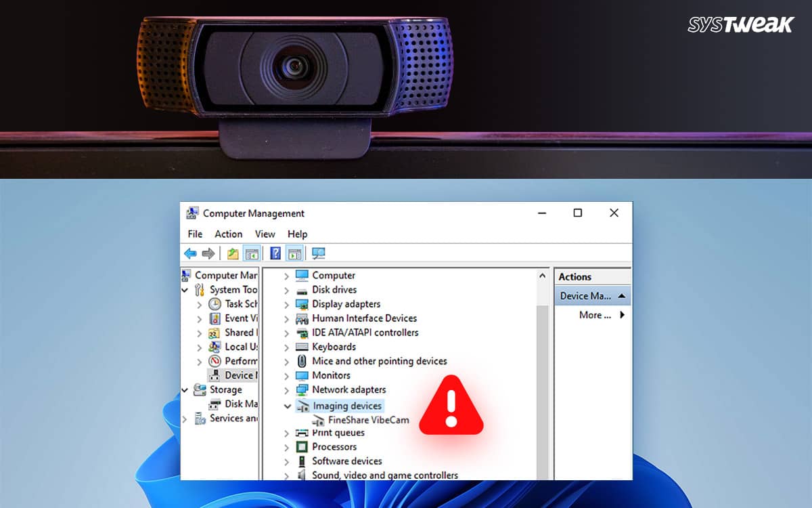Click the Export List toolbar icon

point(233,253)
